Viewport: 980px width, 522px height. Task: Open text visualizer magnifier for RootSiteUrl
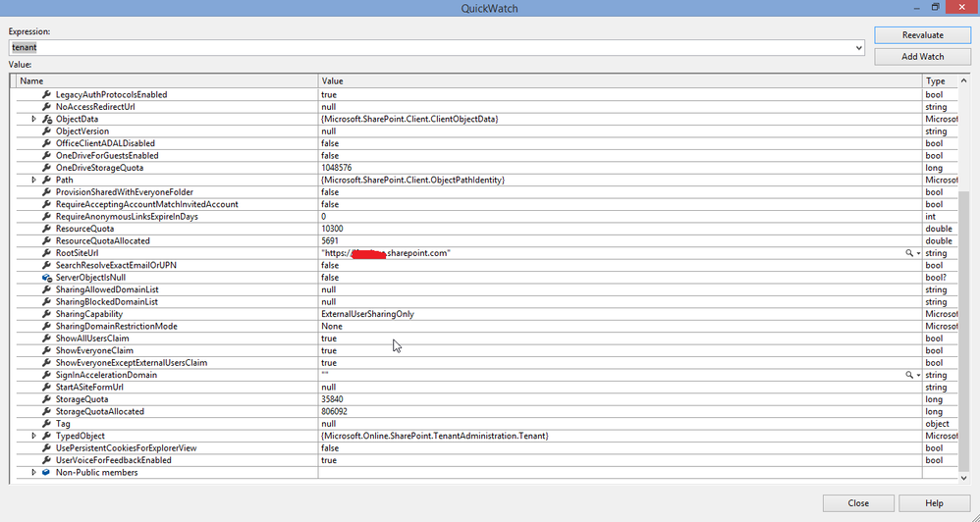point(909,253)
